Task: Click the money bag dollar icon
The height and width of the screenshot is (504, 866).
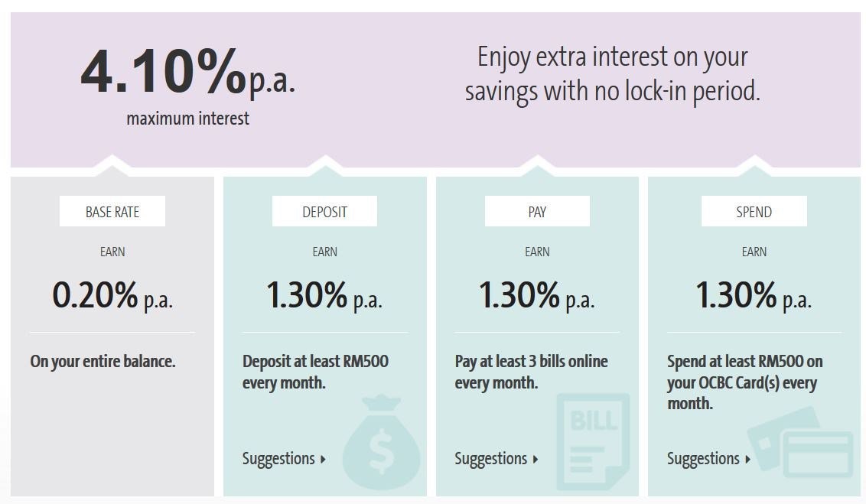Action: coord(380,444)
